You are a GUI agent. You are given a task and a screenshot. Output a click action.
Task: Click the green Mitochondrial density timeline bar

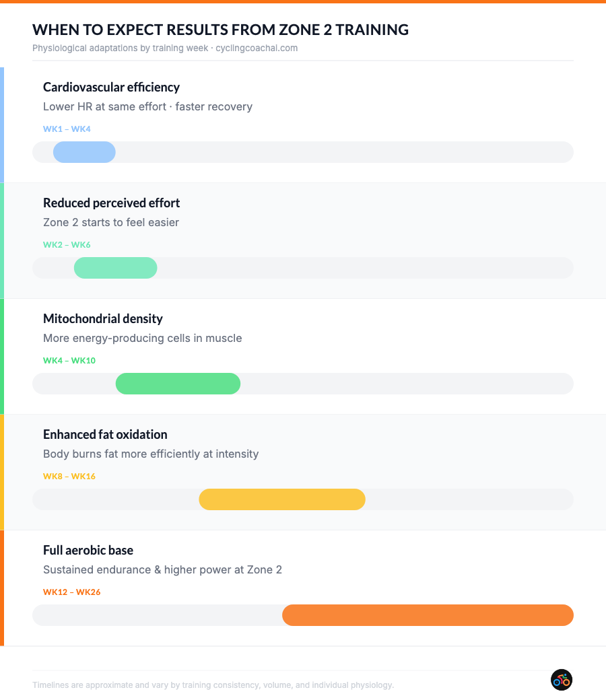pos(178,384)
